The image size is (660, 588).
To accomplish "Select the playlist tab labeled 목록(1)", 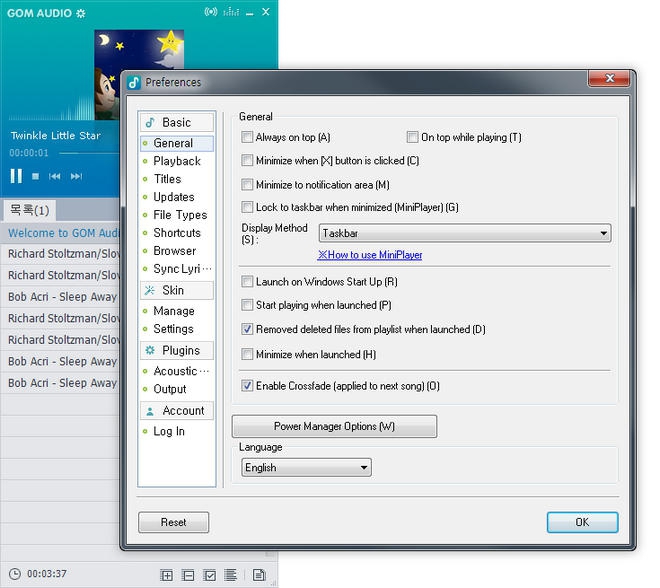I will [29, 210].
